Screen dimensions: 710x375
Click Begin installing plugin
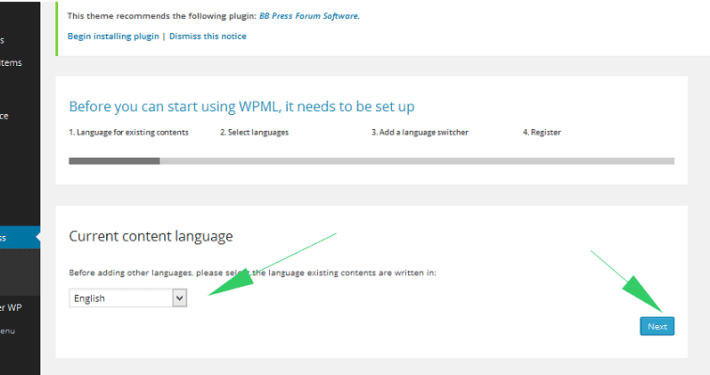pyautogui.click(x=113, y=36)
